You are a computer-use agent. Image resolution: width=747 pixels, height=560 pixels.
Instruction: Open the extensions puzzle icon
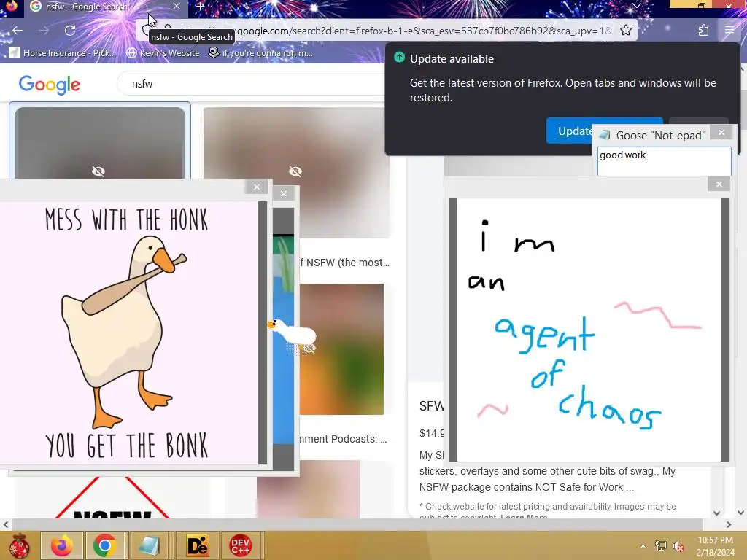click(703, 31)
